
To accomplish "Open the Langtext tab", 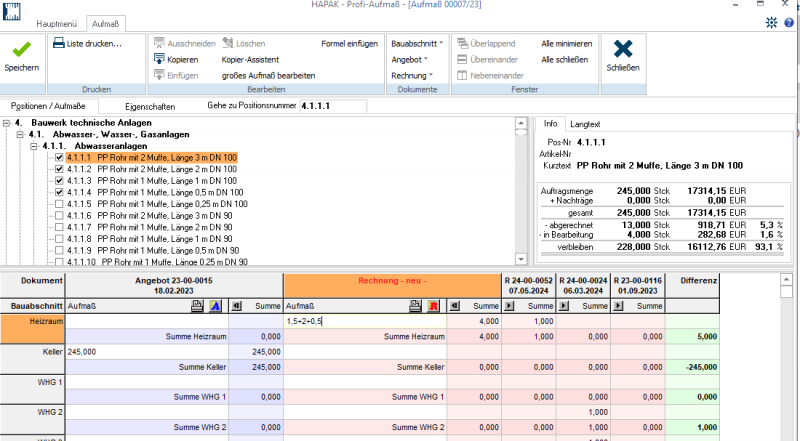I will pyautogui.click(x=585, y=123).
